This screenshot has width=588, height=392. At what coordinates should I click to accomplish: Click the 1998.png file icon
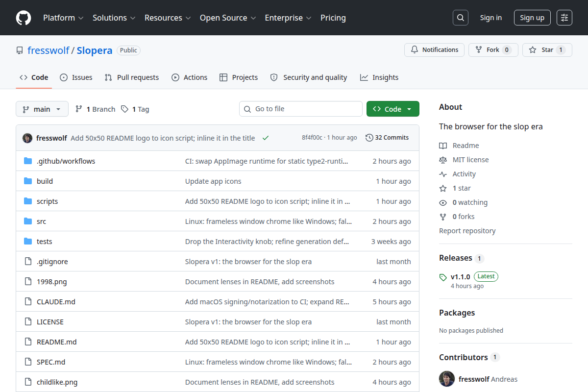click(x=28, y=281)
